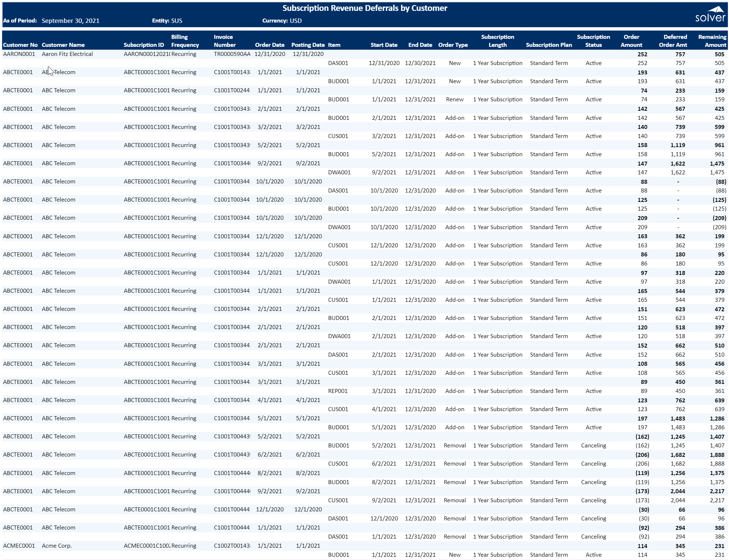Click order date 6/2/2021
729x560 pixels.
pyautogui.click(x=270, y=455)
